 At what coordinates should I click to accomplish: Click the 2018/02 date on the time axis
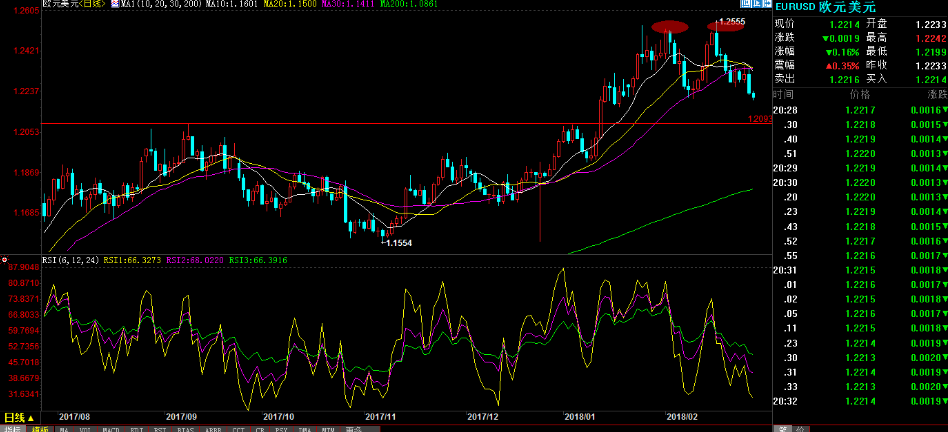coord(681,417)
